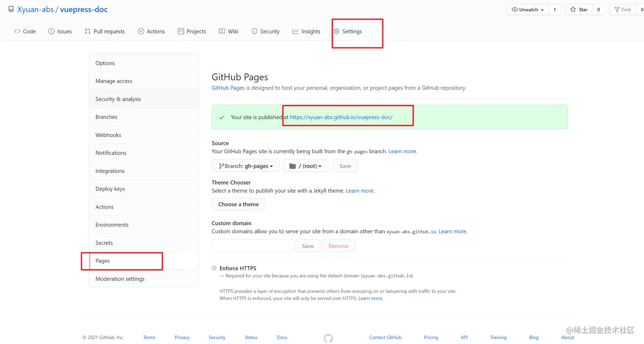This screenshot has width=644, height=344.
Task: Open Secrets settings
Action: (144, 243)
